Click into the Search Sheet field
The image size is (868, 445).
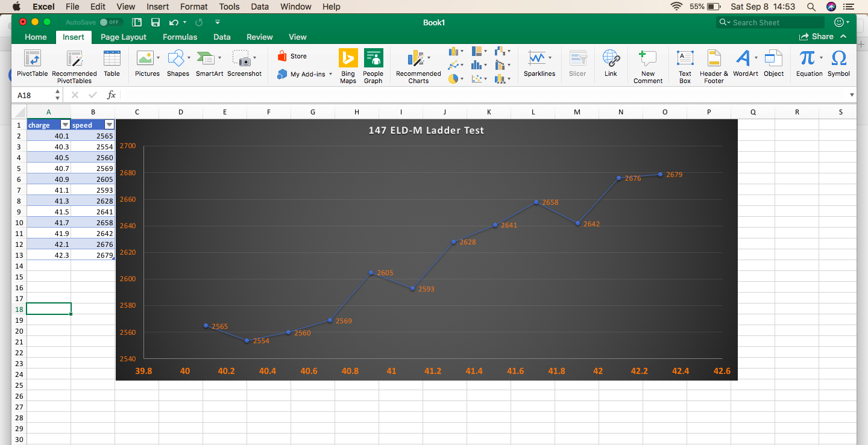pyautogui.click(x=775, y=22)
